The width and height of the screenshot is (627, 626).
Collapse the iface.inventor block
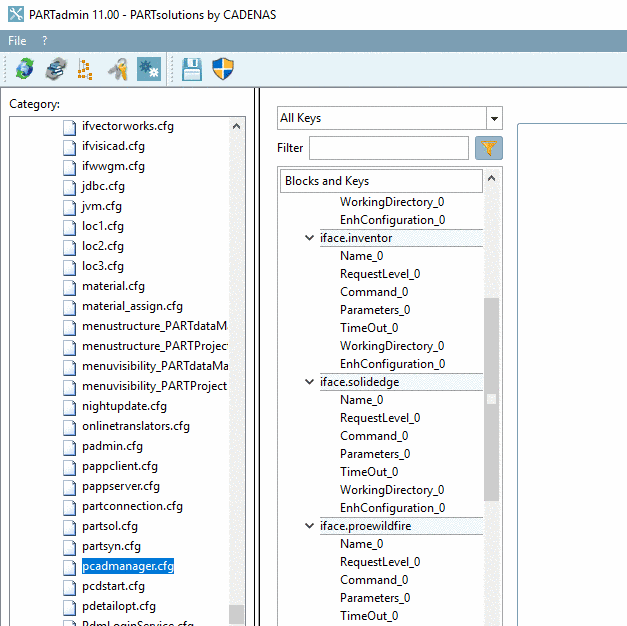(x=310, y=238)
